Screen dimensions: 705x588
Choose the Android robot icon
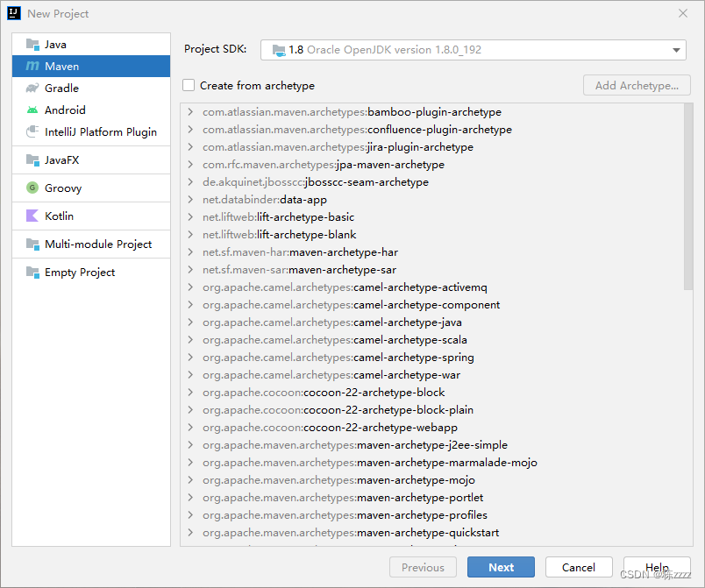[x=32, y=110]
